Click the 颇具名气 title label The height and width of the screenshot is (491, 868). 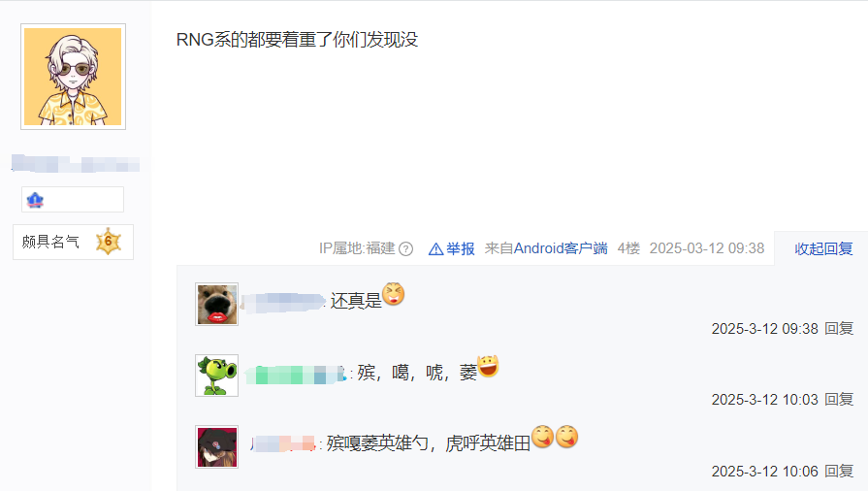coord(50,242)
